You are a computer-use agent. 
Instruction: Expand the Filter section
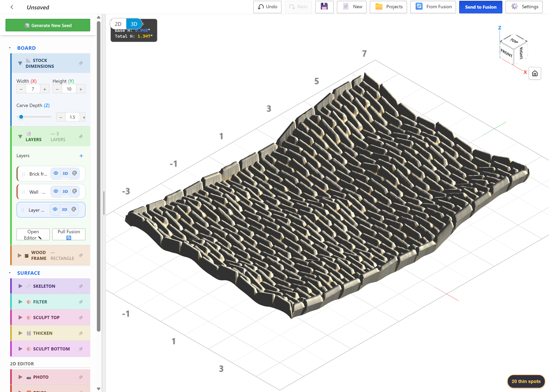[x=21, y=302]
